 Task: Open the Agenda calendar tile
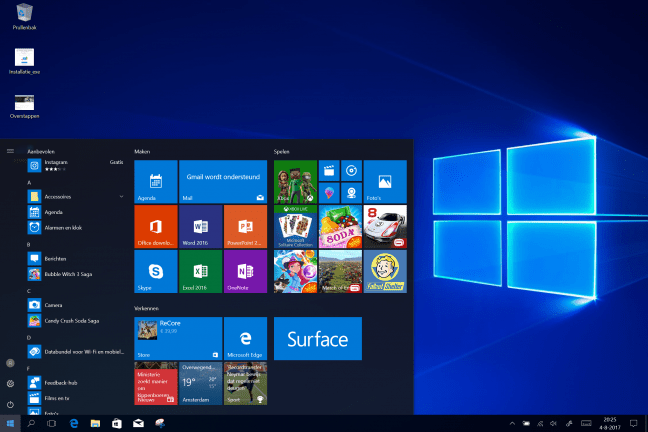click(156, 181)
